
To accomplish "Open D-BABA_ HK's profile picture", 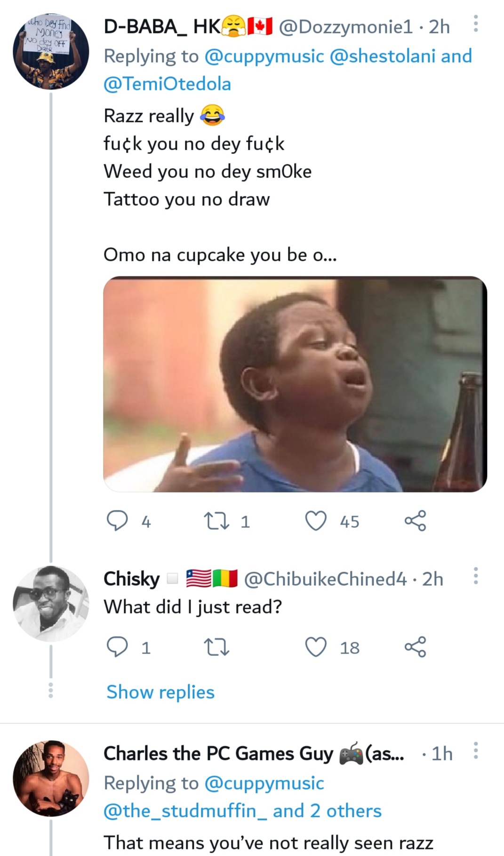I will click(51, 51).
